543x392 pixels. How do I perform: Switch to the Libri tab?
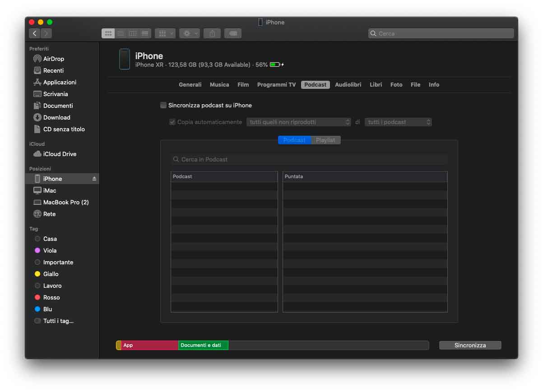(x=376, y=85)
